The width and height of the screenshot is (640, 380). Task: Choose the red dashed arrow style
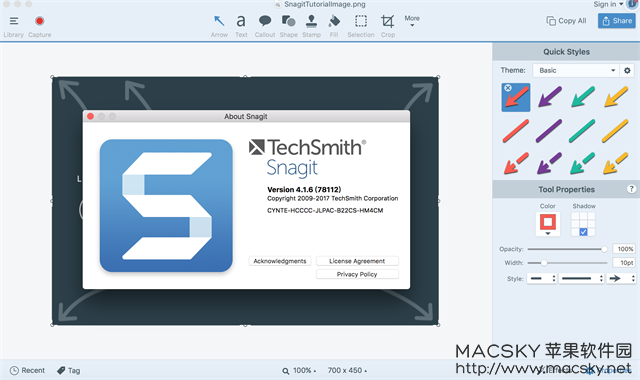click(516, 163)
